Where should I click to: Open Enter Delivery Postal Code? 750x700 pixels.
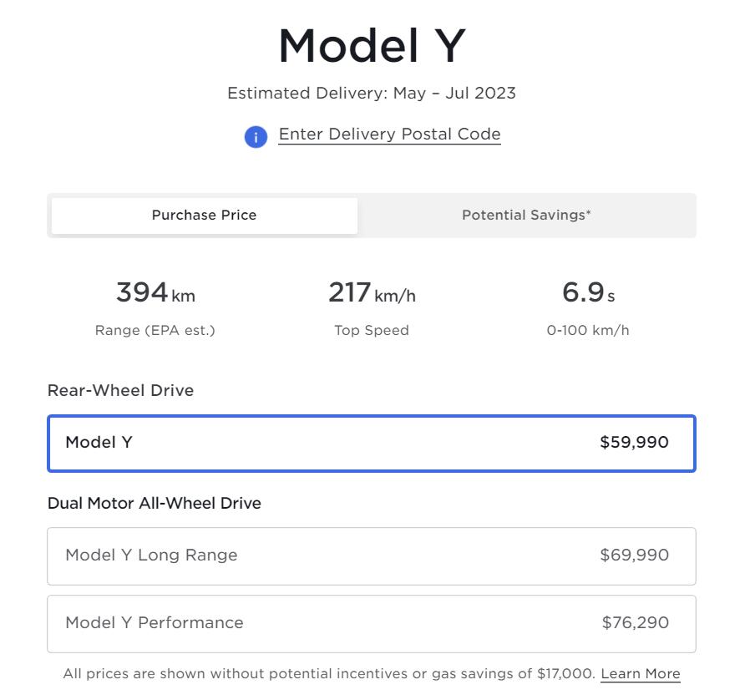click(389, 134)
